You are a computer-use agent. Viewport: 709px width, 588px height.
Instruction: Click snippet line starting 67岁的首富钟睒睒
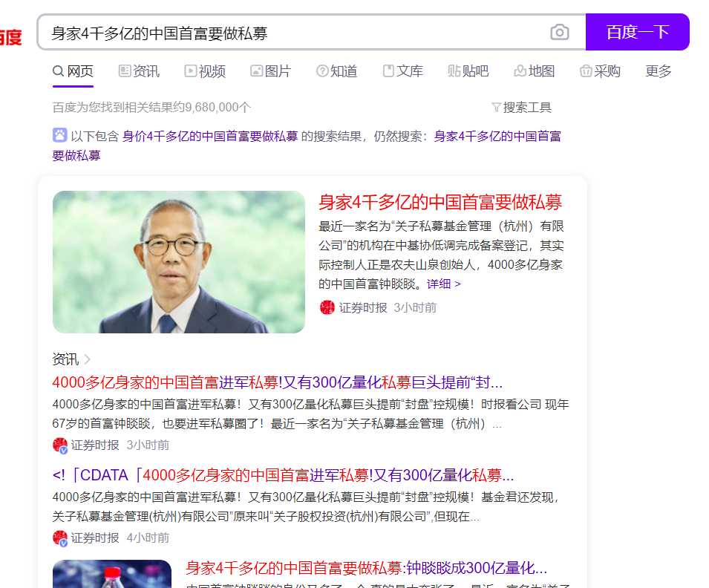click(277, 424)
